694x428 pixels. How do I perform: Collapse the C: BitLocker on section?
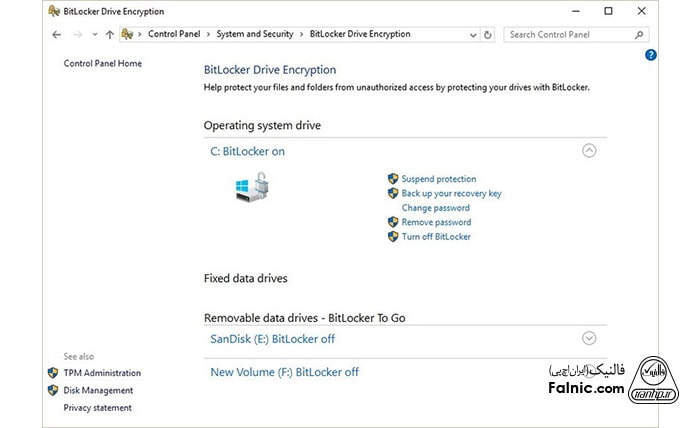[x=589, y=151]
